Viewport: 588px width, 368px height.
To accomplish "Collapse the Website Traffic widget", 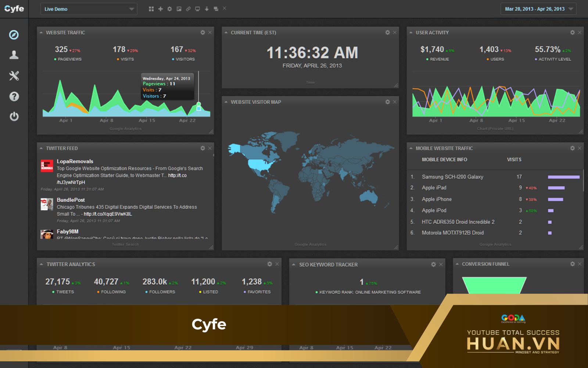I will pos(41,32).
